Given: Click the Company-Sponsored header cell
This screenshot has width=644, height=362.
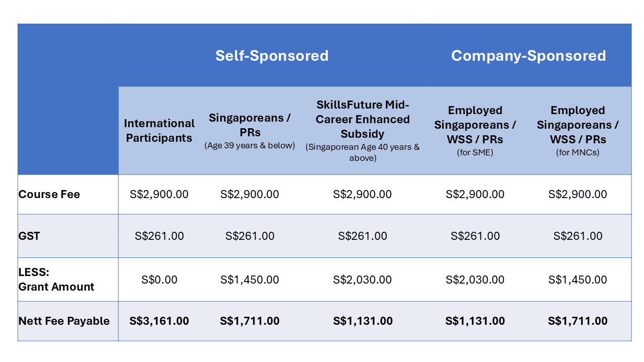Looking at the screenshot, I should [528, 55].
